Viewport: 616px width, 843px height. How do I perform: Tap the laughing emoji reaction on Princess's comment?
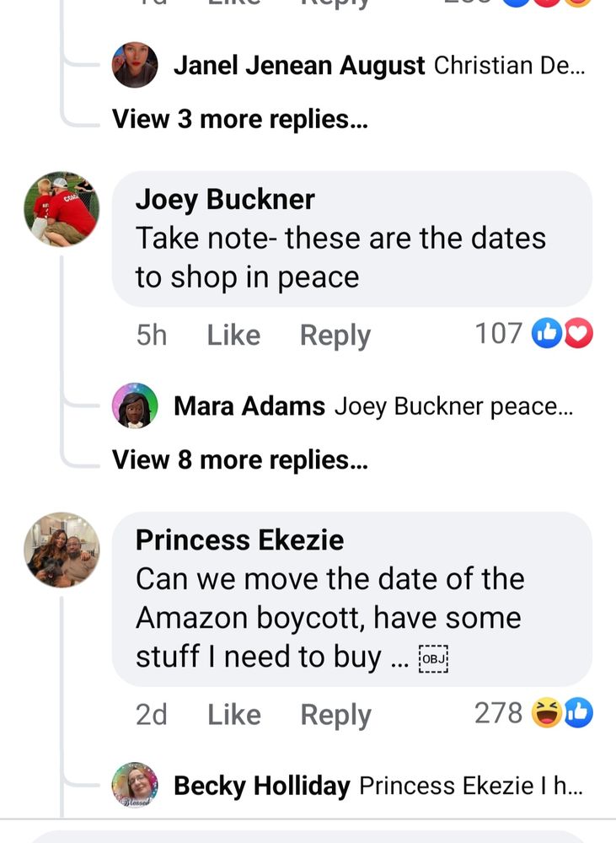(x=547, y=714)
